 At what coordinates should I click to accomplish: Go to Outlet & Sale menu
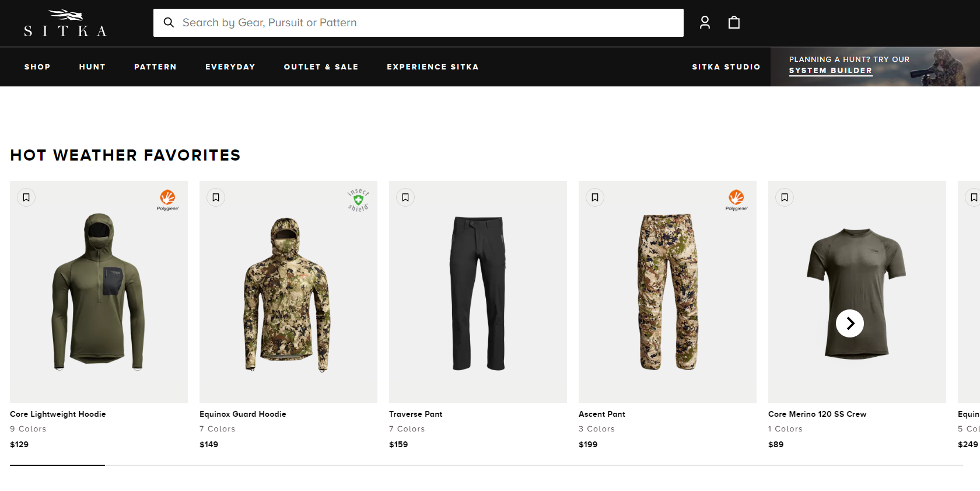(321, 67)
